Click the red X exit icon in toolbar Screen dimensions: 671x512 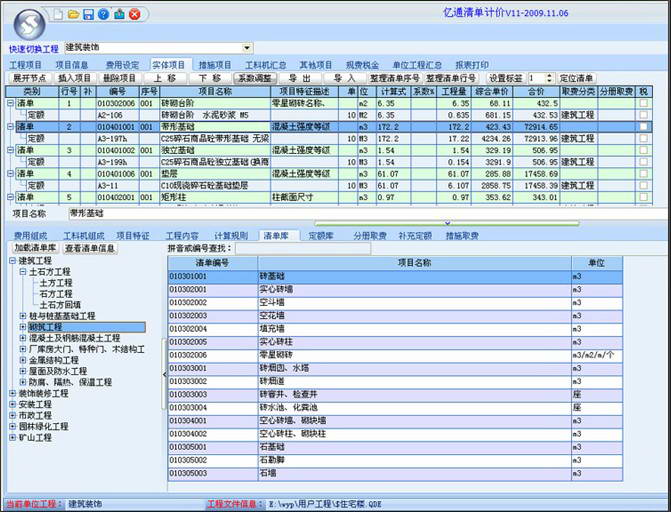coord(134,14)
